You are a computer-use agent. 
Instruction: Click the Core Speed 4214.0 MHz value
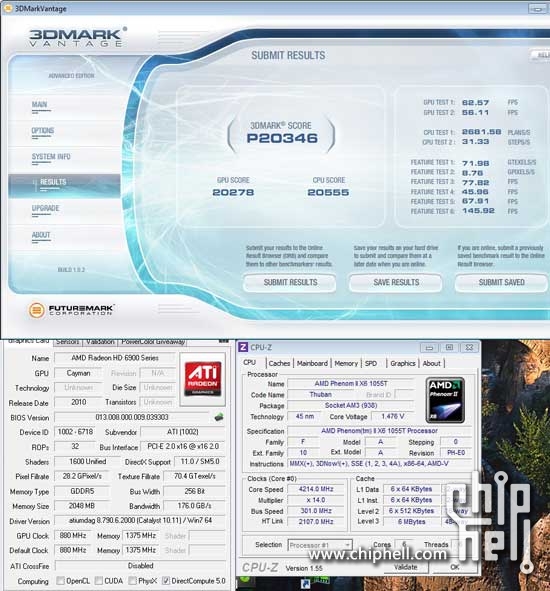[x=316, y=489]
